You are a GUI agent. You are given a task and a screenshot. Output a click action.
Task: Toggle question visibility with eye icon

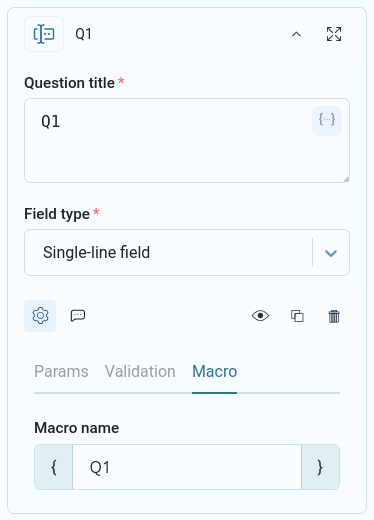(x=260, y=316)
